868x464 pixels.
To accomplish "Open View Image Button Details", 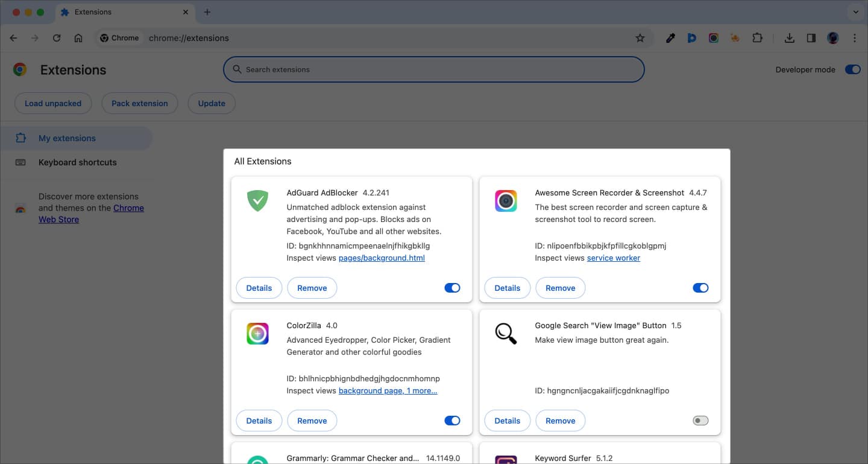I will pyautogui.click(x=508, y=421).
